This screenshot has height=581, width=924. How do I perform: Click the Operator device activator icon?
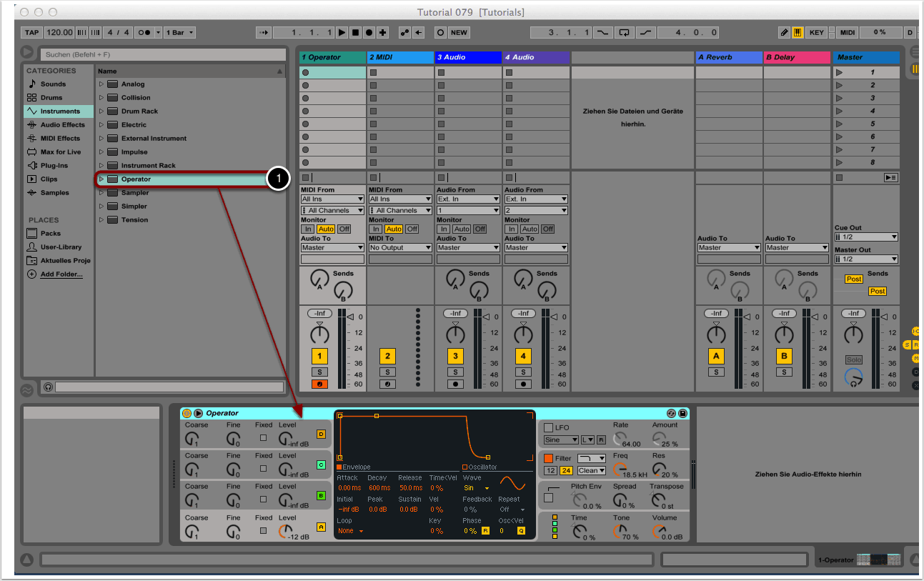click(187, 413)
